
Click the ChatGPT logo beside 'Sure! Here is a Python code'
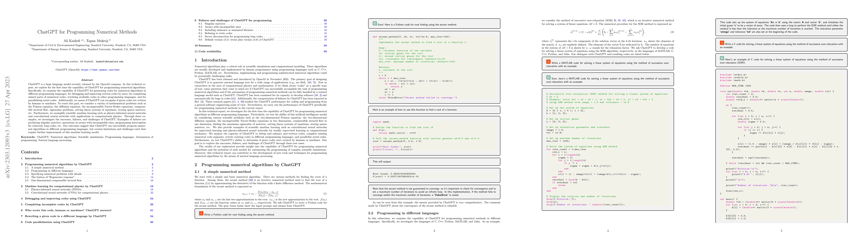click(x=375, y=24)
